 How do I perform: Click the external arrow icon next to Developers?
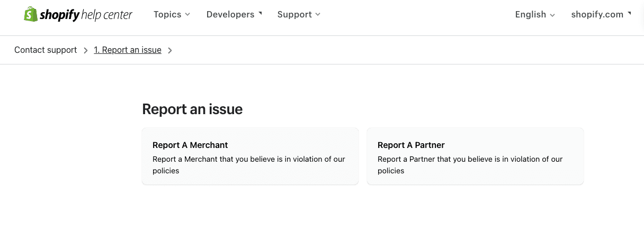pyautogui.click(x=260, y=13)
